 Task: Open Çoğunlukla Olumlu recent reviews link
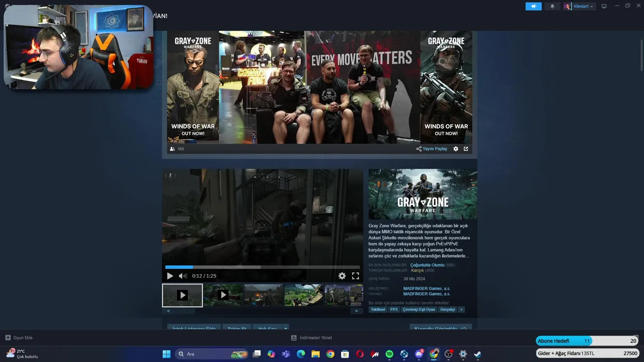coord(427,265)
